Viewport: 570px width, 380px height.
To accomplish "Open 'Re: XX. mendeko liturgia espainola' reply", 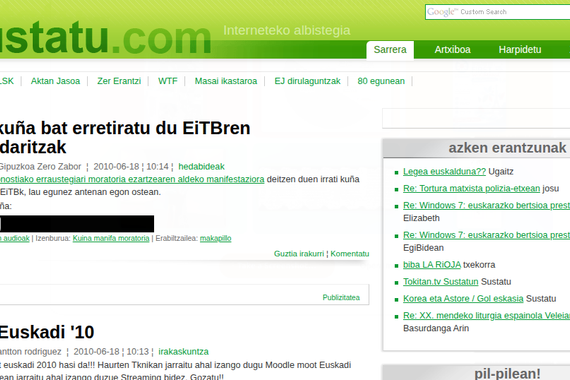I will [x=486, y=316].
